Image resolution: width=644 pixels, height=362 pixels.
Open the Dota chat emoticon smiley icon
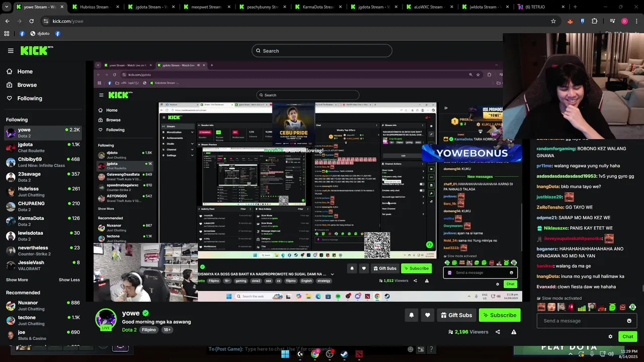(x=411, y=349)
